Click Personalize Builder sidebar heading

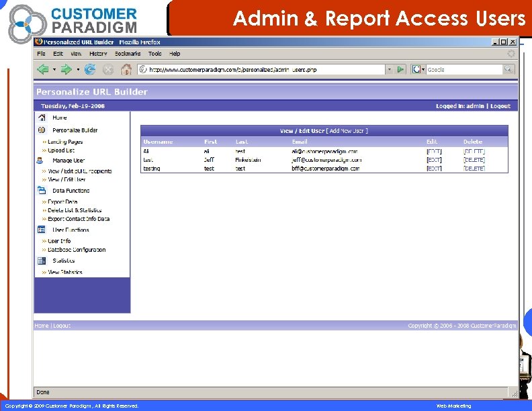click(x=75, y=130)
